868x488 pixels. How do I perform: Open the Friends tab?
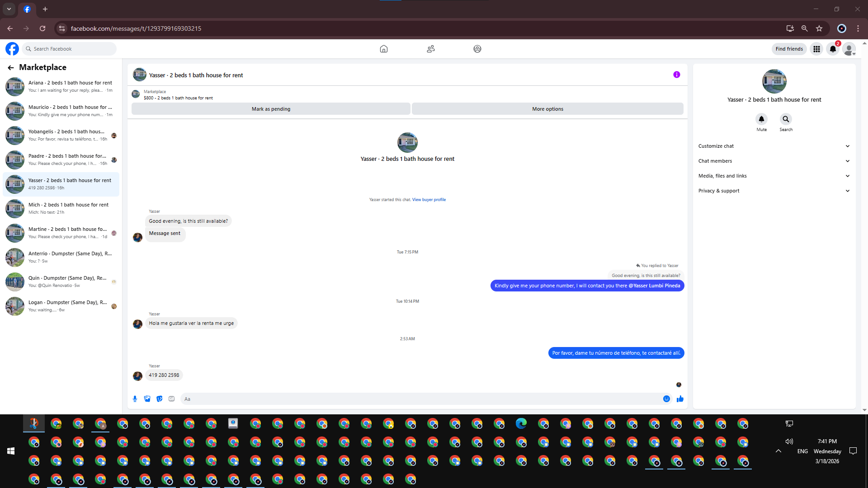431,49
